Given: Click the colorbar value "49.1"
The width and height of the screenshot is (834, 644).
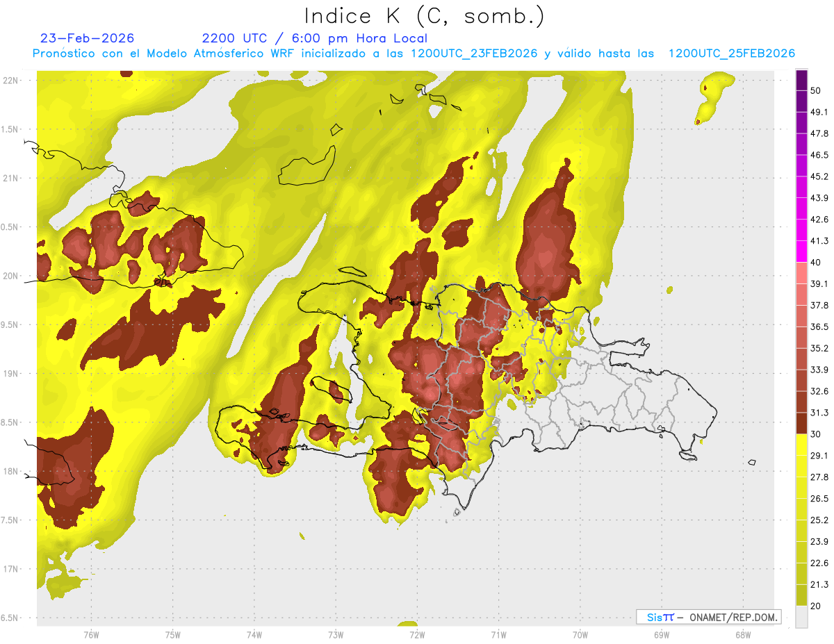Looking at the screenshot, I should (x=819, y=112).
